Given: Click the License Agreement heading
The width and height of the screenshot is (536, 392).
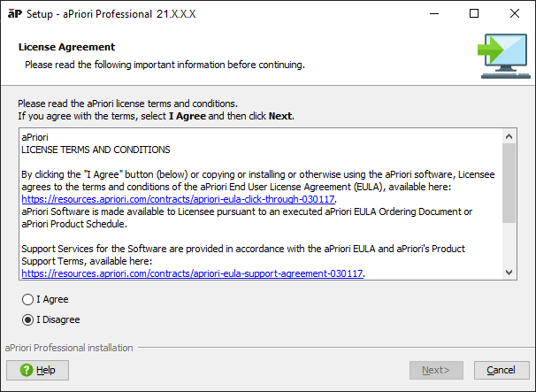Looking at the screenshot, I should coord(66,47).
